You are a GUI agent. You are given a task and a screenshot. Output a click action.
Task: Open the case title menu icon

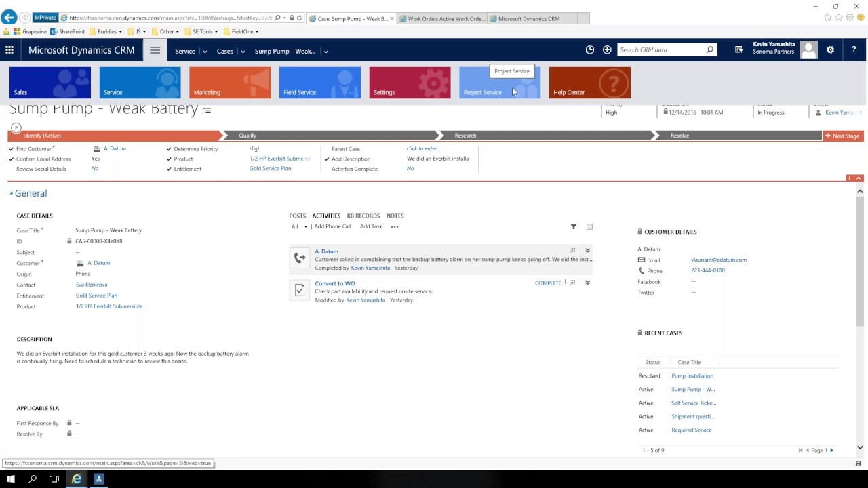coord(208,110)
